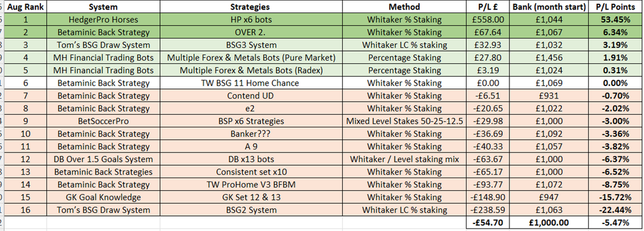Click Tom's BSG Draw System rank 3 cell
This screenshot has width=644, height=231.
point(103,45)
